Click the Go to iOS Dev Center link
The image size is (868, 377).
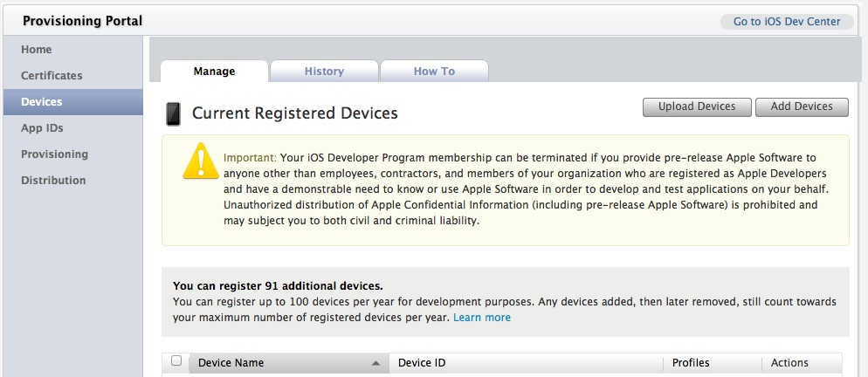click(x=787, y=22)
